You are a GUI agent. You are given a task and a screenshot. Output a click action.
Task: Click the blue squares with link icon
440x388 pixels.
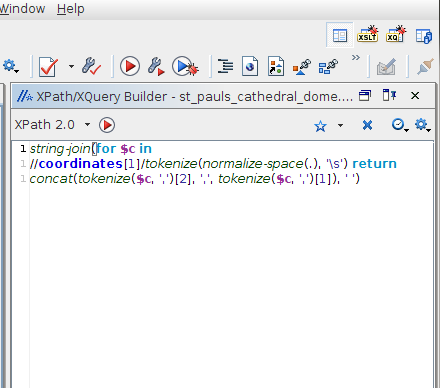point(328,66)
